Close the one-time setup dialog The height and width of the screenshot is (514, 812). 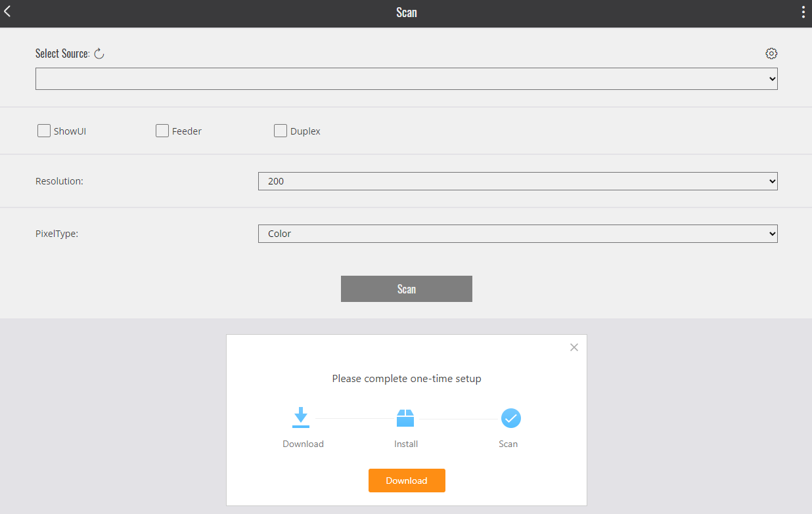point(574,347)
